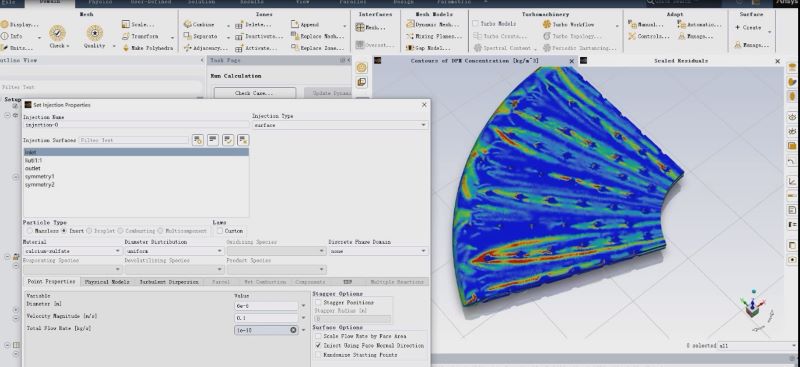
Task: Select outlet in Injection Surfaces list
Action: [x=136, y=168]
